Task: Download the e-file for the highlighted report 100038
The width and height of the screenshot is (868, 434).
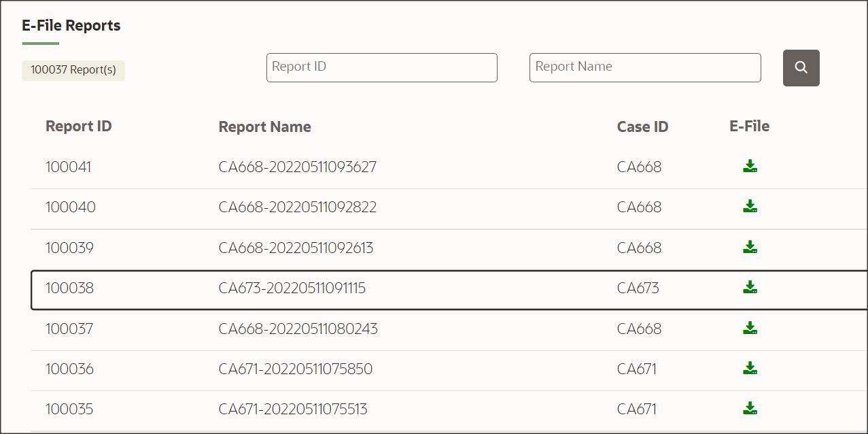Action: 750,287
